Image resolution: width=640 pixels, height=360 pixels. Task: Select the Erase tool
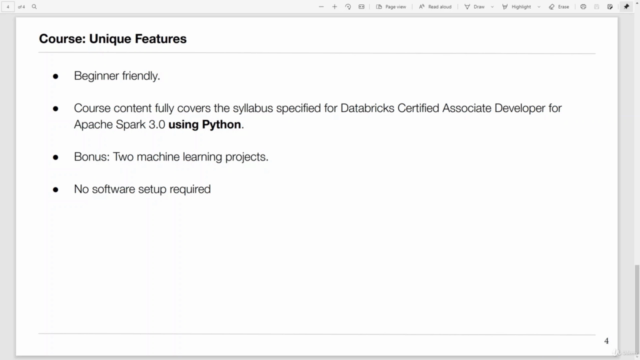click(559, 7)
